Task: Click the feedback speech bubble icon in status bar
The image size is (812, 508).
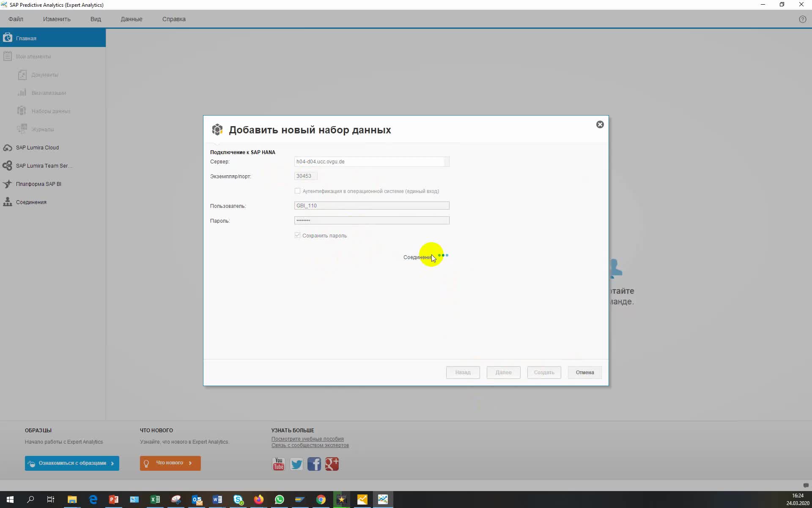Action: tap(806, 485)
